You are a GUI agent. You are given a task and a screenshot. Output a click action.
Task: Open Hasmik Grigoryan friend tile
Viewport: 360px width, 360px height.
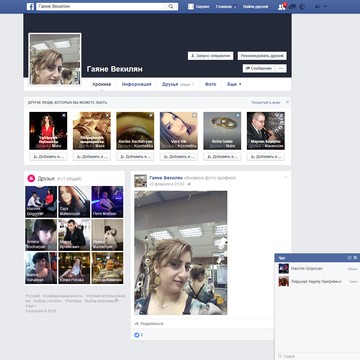[41, 202]
